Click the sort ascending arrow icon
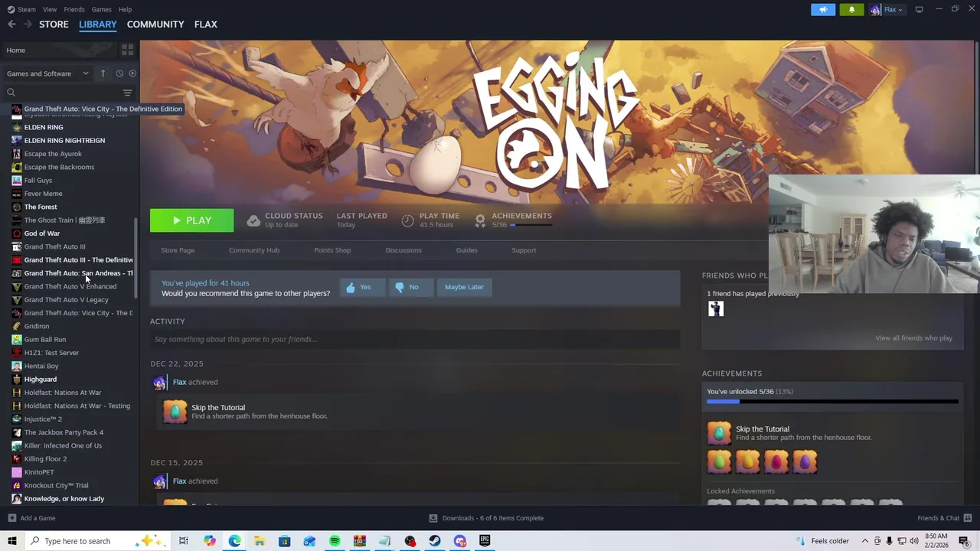This screenshot has height=551, width=980. [103, 73]
